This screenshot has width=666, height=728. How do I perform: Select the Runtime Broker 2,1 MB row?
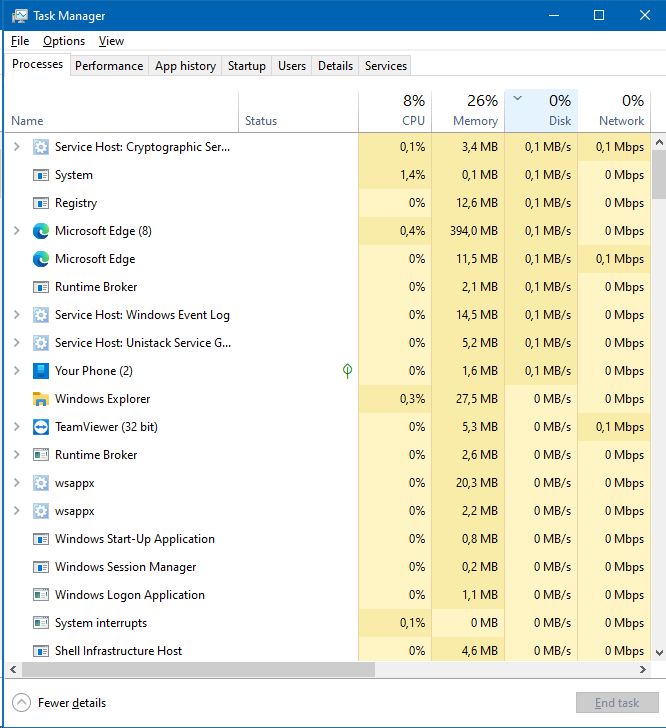(x=328, y=287)
